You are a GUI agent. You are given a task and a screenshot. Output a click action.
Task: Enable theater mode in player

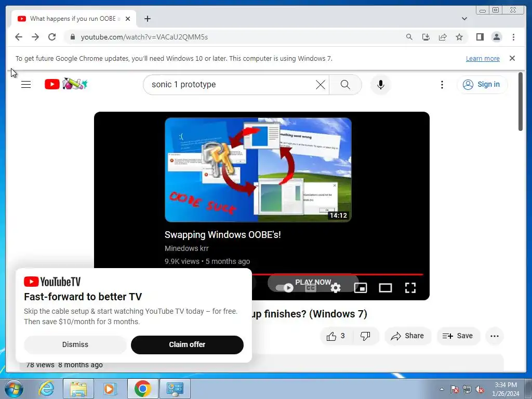click(385, 288)
